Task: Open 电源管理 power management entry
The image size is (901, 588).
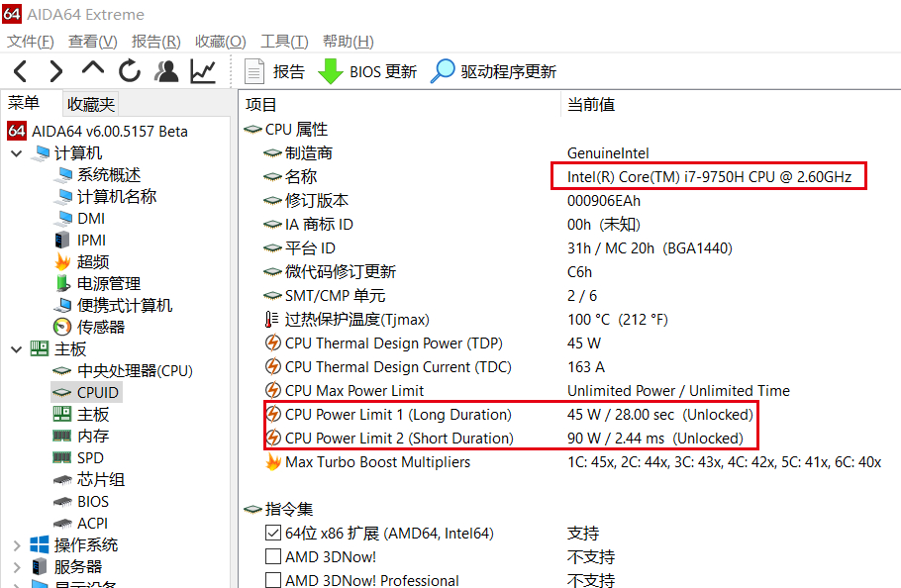Action: click(x=109, y=284)
